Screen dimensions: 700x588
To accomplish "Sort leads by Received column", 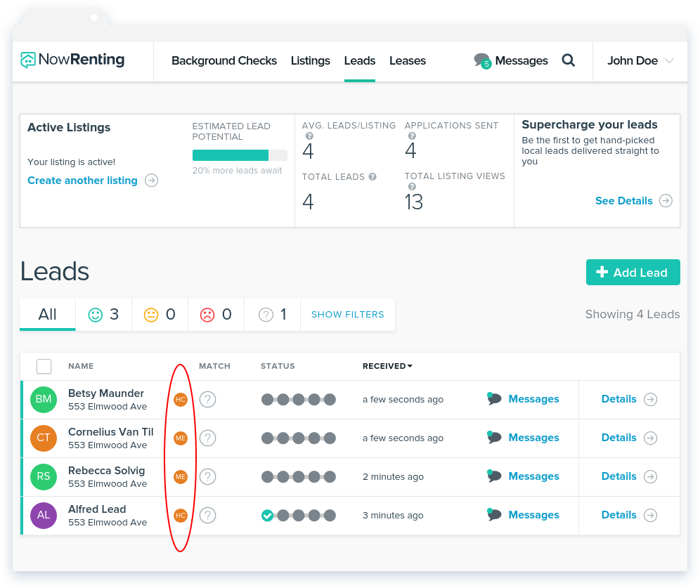I will point(387,366).
